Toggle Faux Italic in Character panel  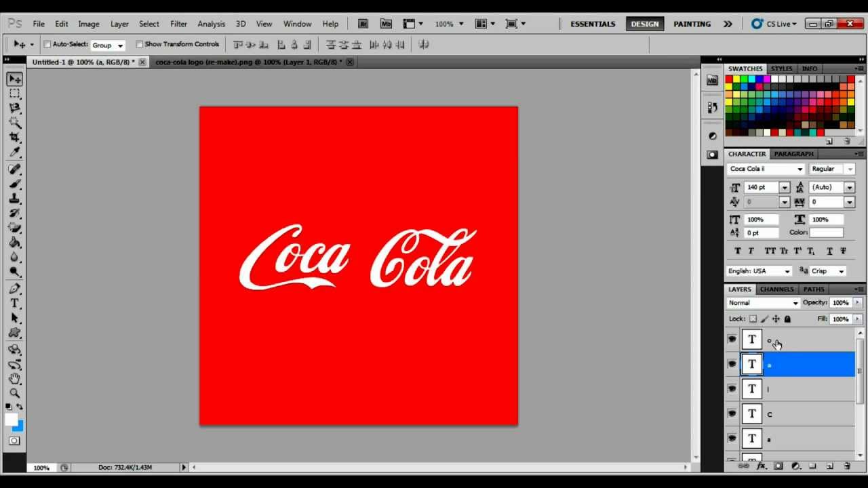point(751,251)
